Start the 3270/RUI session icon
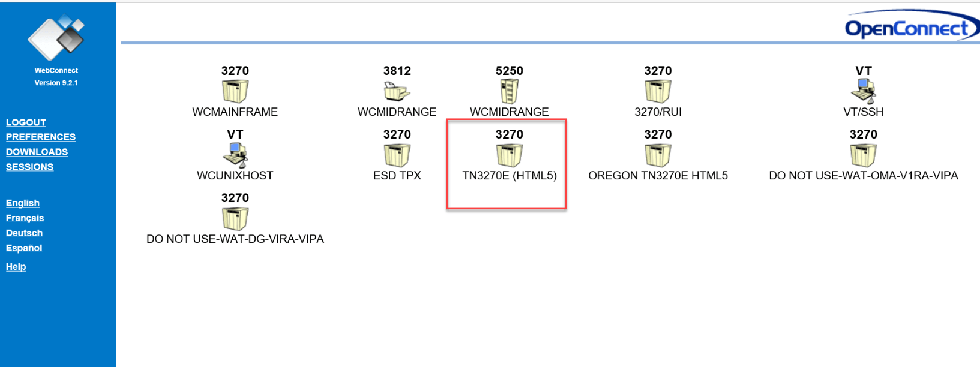 (658, 92)
